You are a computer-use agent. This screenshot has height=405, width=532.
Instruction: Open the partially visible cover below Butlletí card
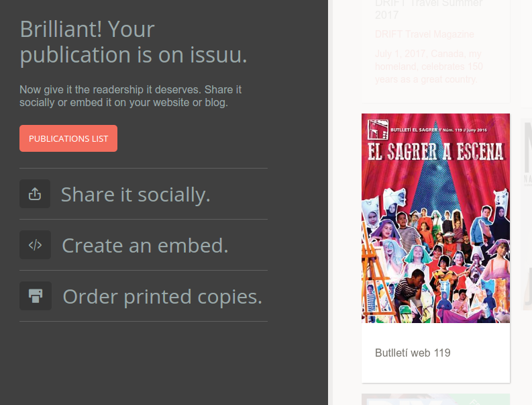click(435, 399)
